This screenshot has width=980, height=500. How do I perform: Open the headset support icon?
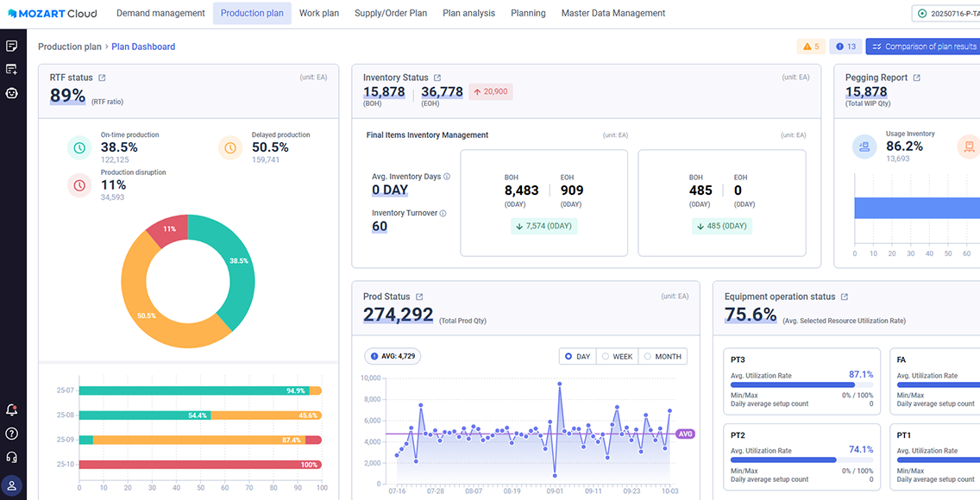point(12,458)
